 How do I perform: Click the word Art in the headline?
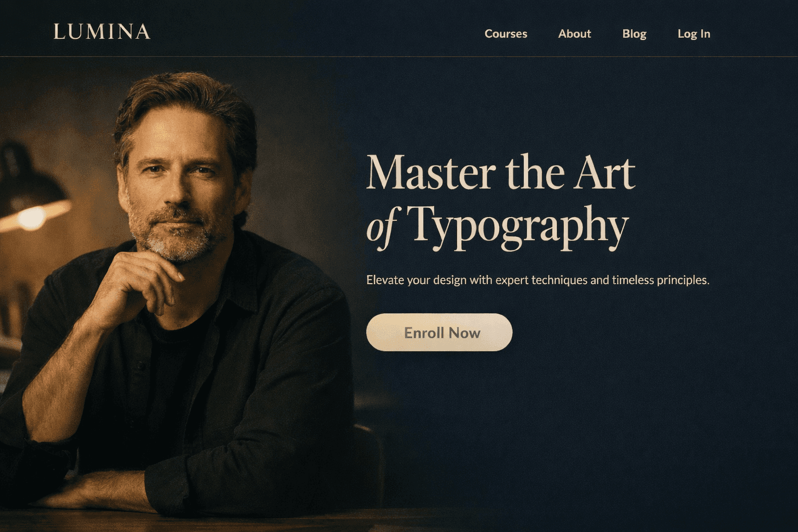[x=604, y=172]
